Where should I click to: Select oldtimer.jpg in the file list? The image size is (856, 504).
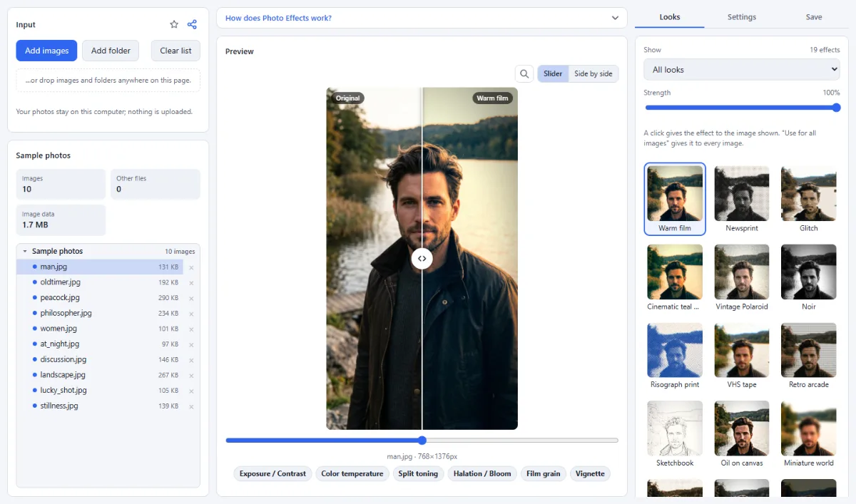[x=100, y=282]
